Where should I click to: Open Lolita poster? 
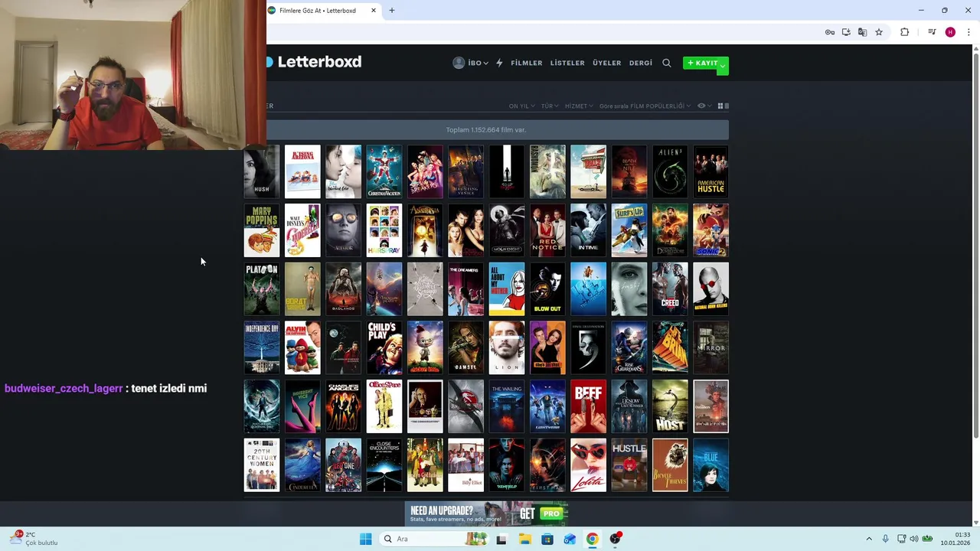point(588,465)
